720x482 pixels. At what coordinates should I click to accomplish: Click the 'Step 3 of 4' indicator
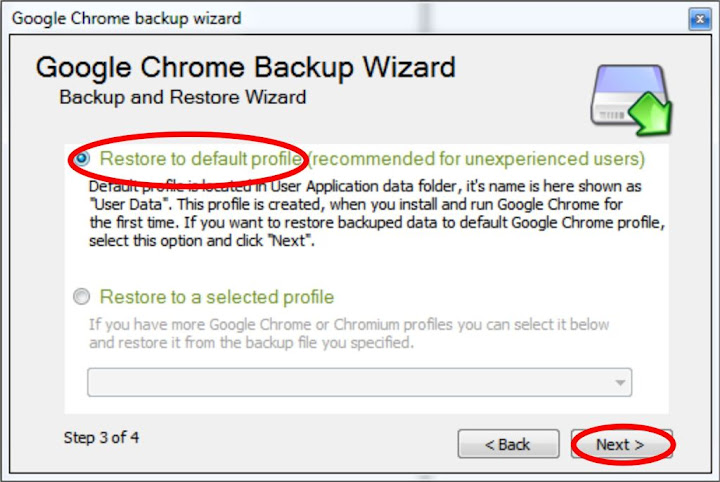click(101, 437)
